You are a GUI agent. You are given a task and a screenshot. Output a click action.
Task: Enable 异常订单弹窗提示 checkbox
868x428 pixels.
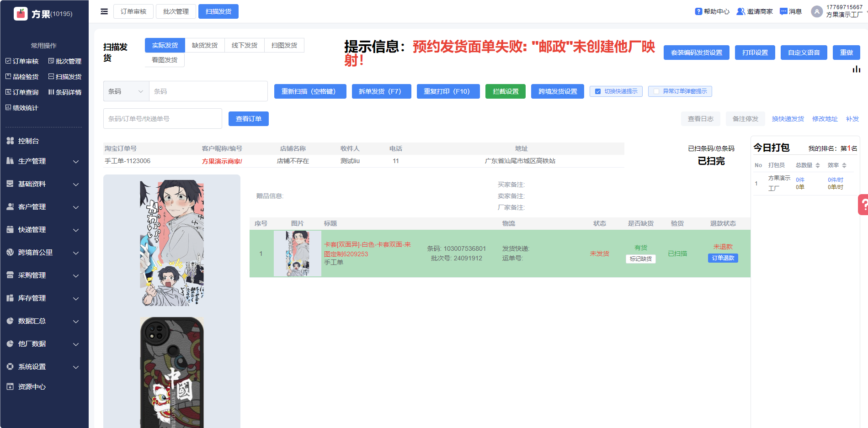coord(656,91)
